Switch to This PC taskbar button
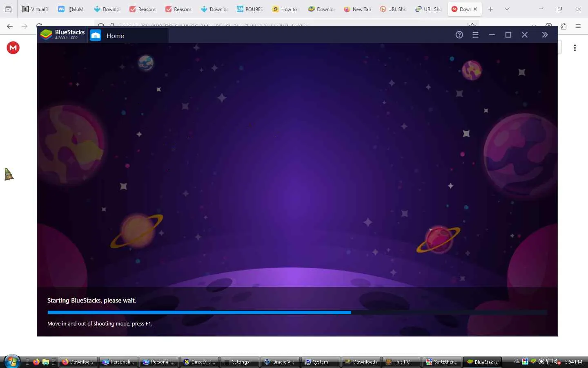This screenshot has width=588, height=368. click(401, 362)
